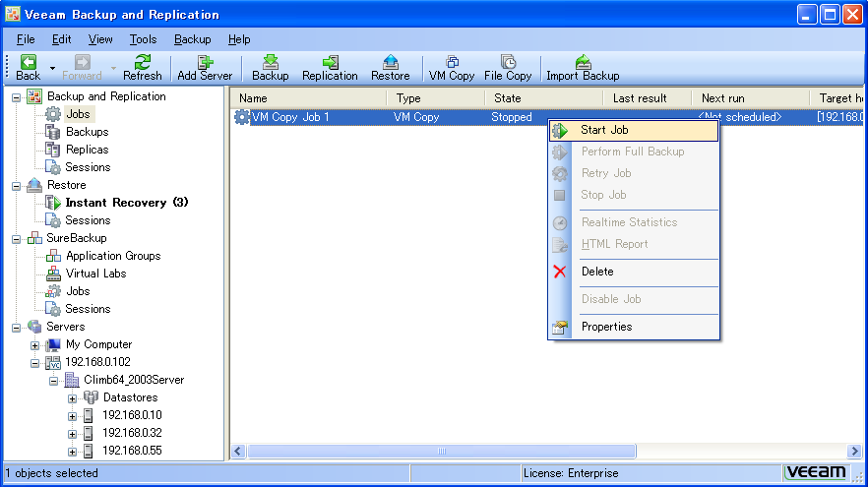Collapse the SureBackup tree node
Viewport: 868px width, 487px height.
click(x=17, y=240)
